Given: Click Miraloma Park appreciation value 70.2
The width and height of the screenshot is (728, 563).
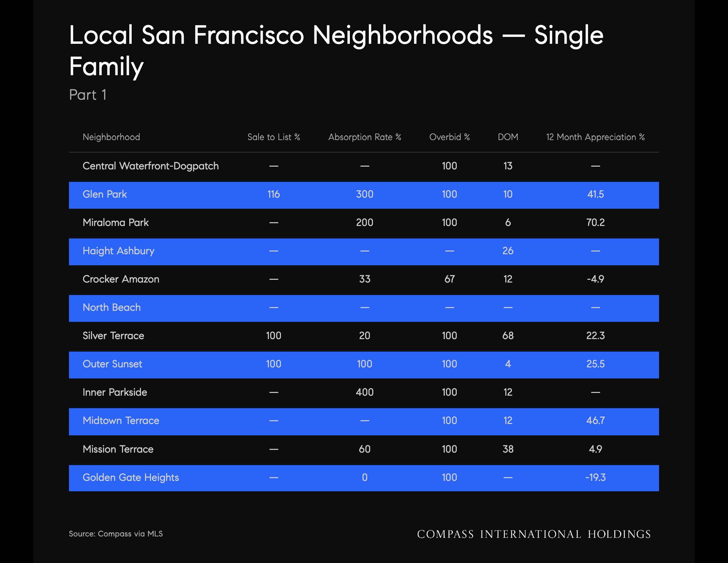Looking at the screenshot, I should 595,223.
